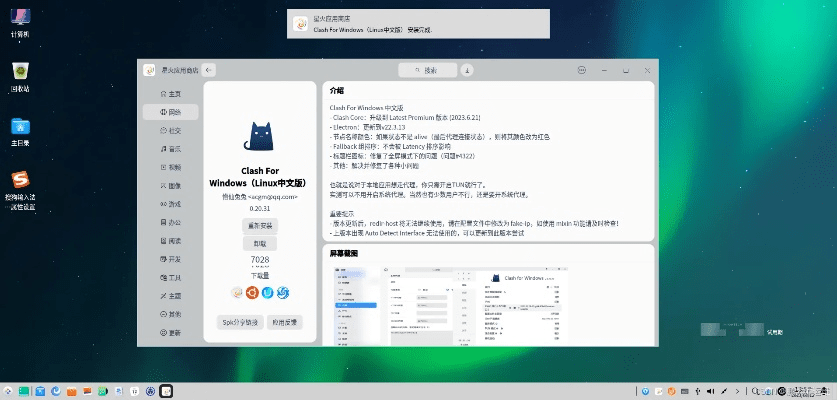The height and width of the screenshot is (400, 837).
Task: Open the download manager icon next to search
Action: click(x=467, y=70)
